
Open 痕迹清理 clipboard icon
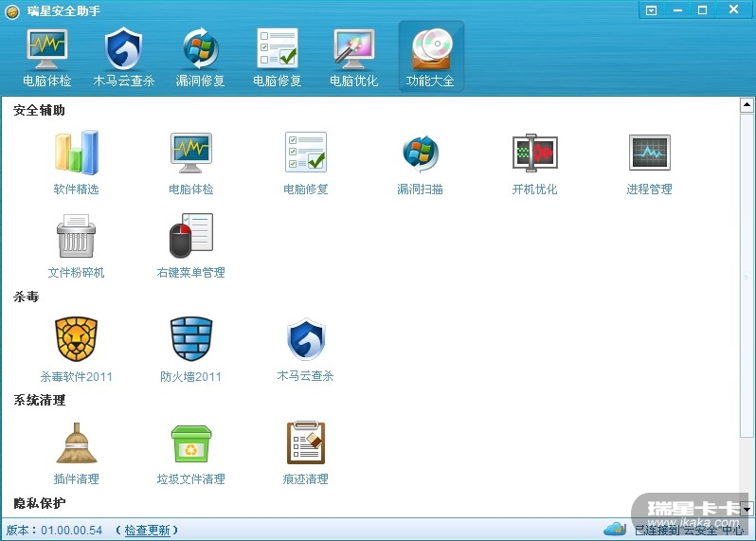(x=306, y=442)
